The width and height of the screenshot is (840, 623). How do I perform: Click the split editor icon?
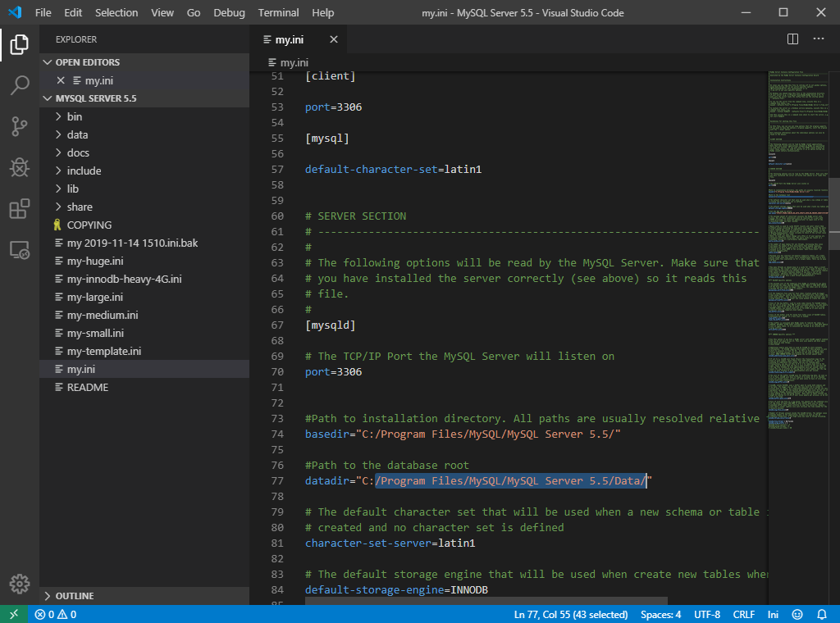point(792,39)
